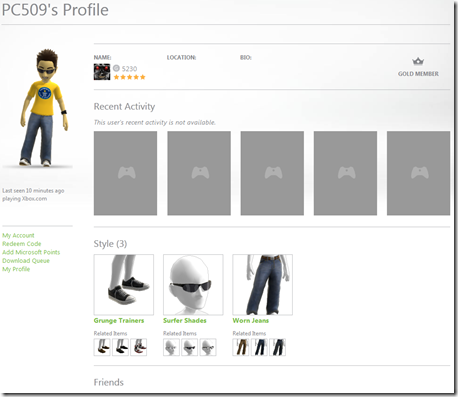The height and width of the screenshot is (397, 458).
Task: Click the Friends heading
Action: point(109,382)
